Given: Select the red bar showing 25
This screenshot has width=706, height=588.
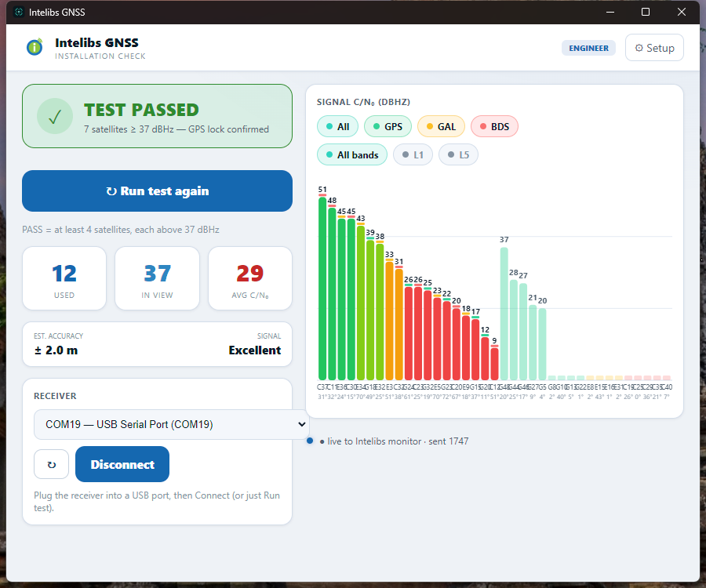Looking at the screenshot, I should pos(428,335).
